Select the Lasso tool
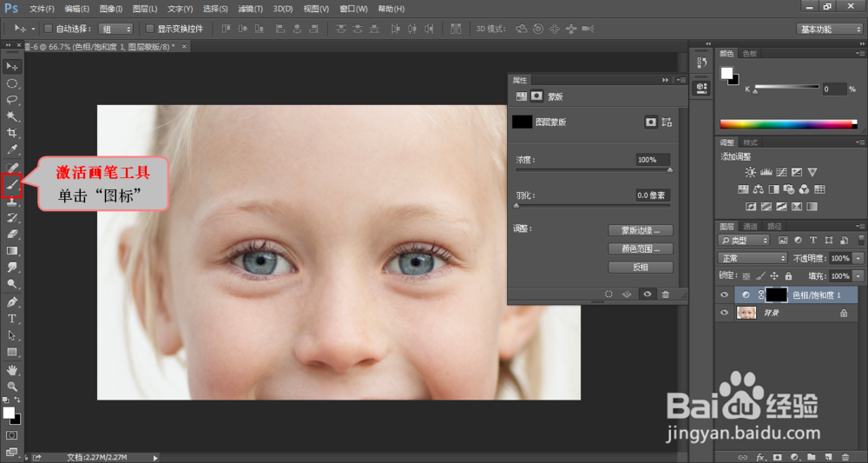 pyautogui.click(x=11, y=100)
